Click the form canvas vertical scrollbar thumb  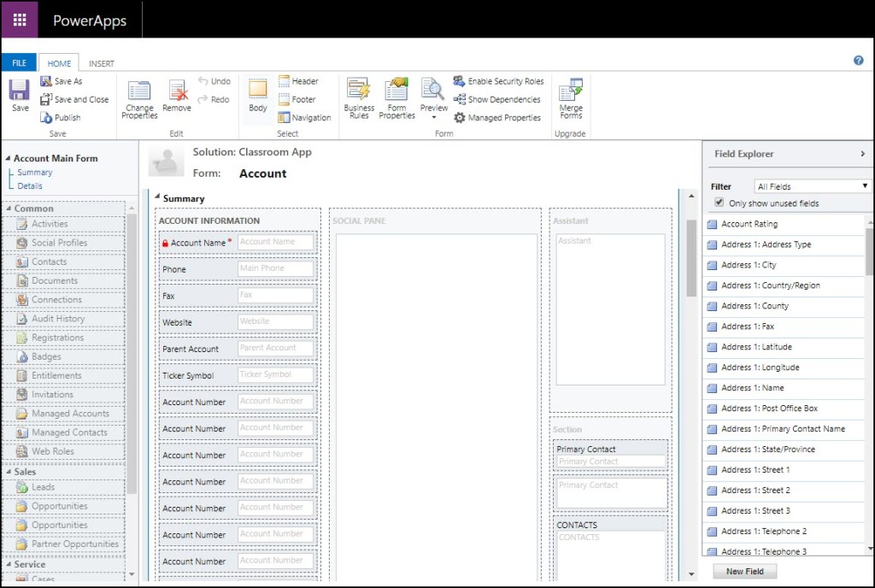point(690,256)
